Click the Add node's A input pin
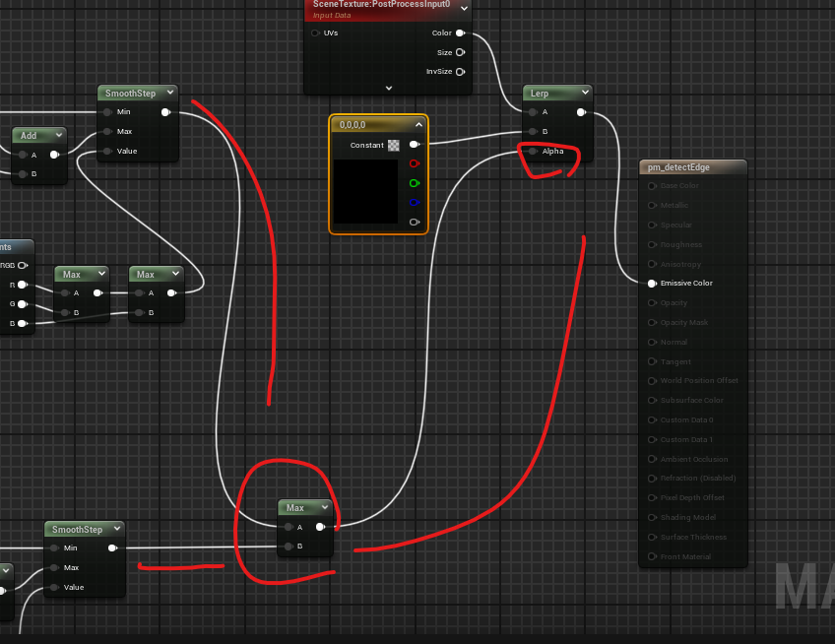This screenshot has width=835, height=644. pos(23,155)
